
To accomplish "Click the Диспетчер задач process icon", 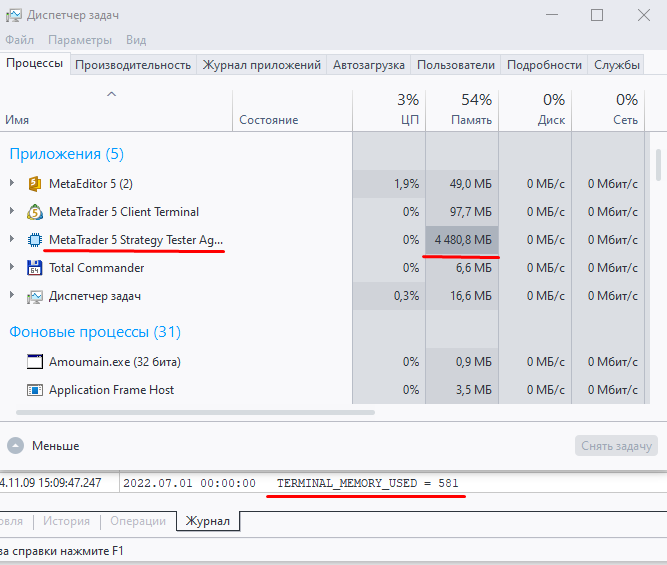I will click(34, 296).
